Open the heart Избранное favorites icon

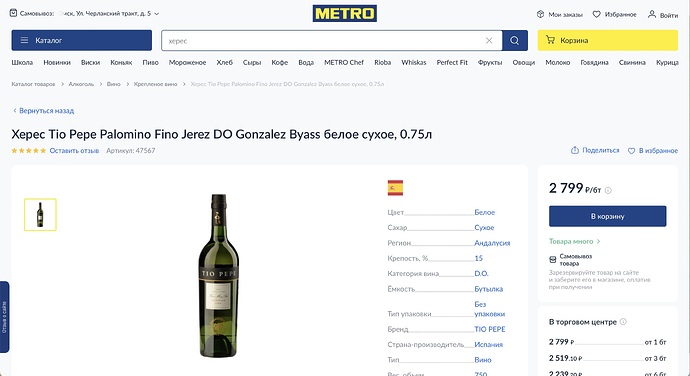[x=596, y=14]
